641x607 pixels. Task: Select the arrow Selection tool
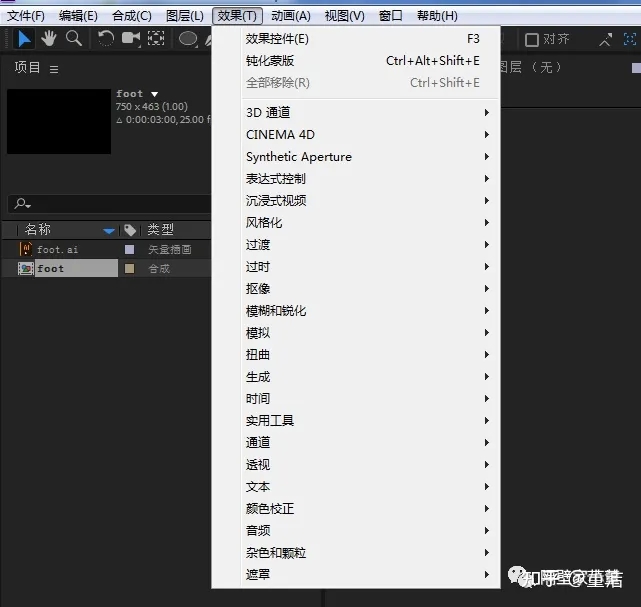(24, 39)
